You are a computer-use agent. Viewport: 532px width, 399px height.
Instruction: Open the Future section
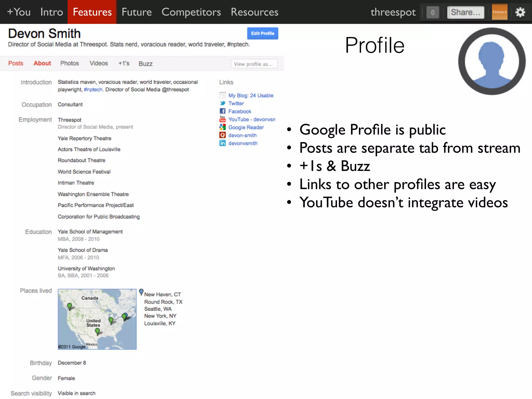(x=137, y=12)
